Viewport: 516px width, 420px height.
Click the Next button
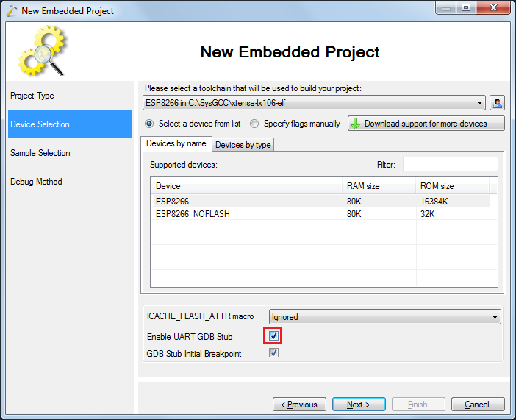(x=359, y=405)
